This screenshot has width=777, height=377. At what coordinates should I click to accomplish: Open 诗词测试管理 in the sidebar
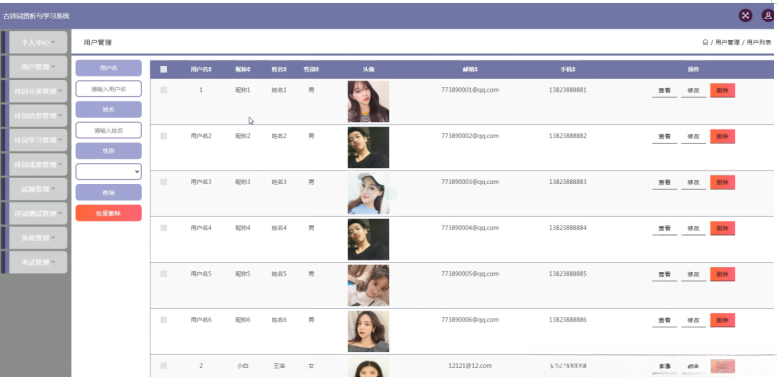[x=38, y=214]
